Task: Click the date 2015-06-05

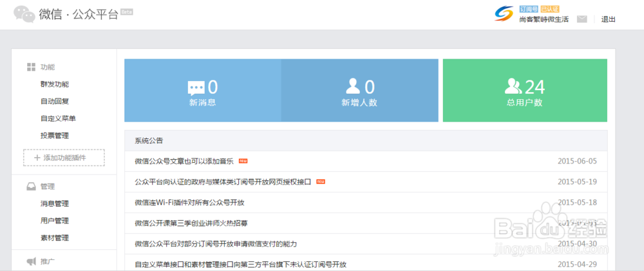Action: coord(577,161)
